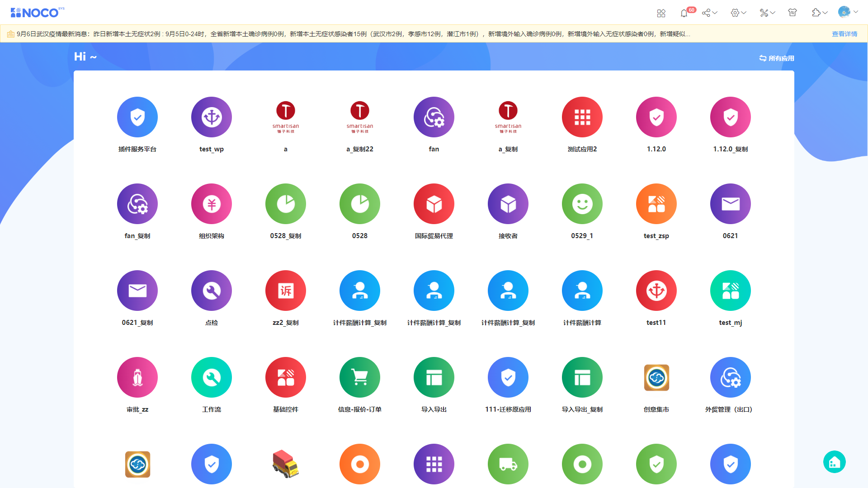This screenshot has height=488, width=868.
Task: Open the a_复制22 smartisan app
Action: tap(360, 117)
